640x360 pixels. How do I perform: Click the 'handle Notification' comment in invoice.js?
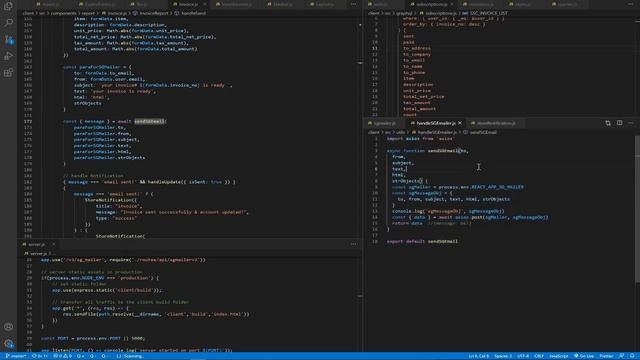[93, 176]
